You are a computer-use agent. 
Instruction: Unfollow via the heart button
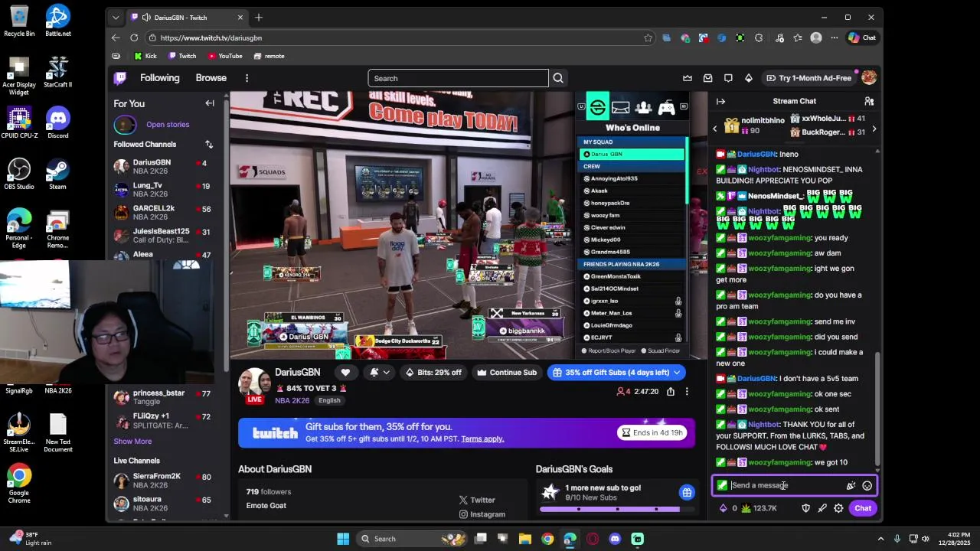(345, 373)
